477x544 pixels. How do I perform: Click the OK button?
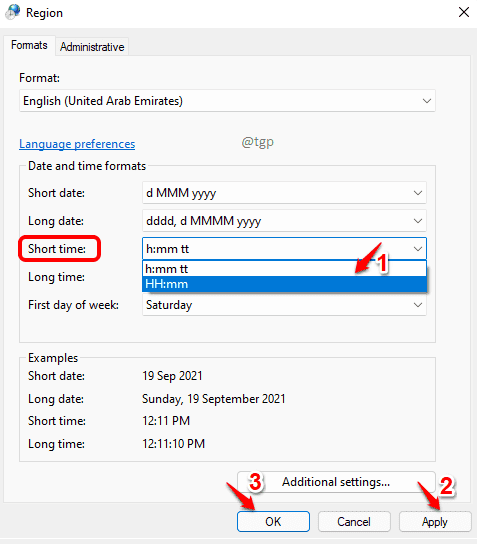[x=273, y=521]
